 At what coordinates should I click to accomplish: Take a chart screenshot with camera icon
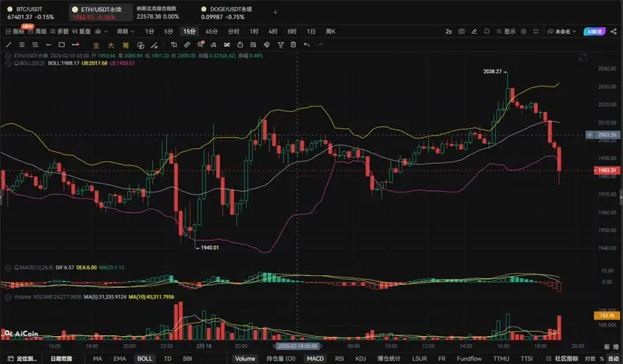click(461, 32)
